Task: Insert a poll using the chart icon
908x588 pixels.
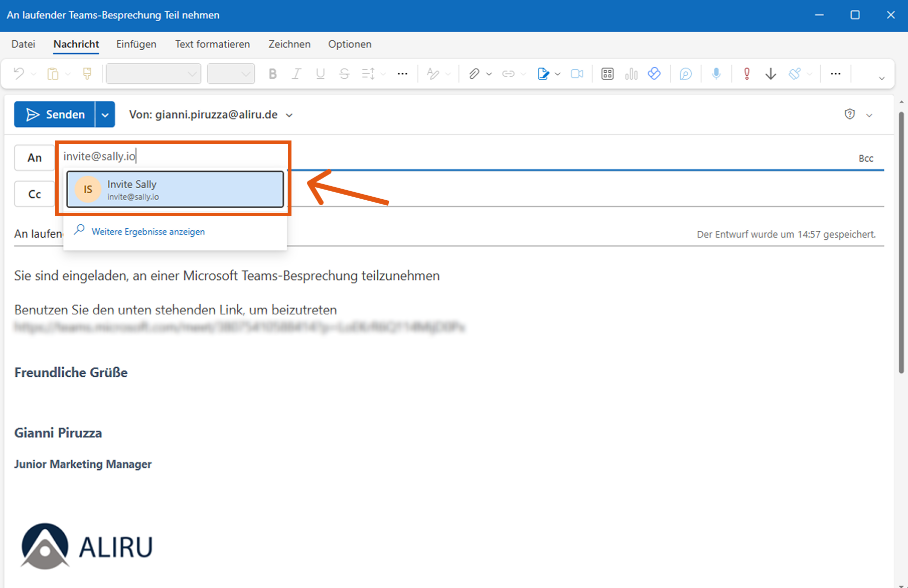Action: 631,73
